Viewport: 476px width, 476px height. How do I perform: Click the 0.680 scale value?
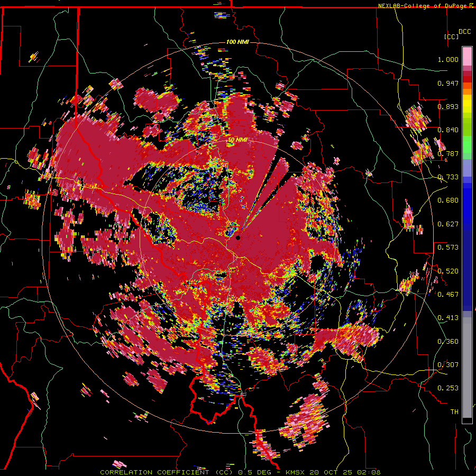pos(448,200)
